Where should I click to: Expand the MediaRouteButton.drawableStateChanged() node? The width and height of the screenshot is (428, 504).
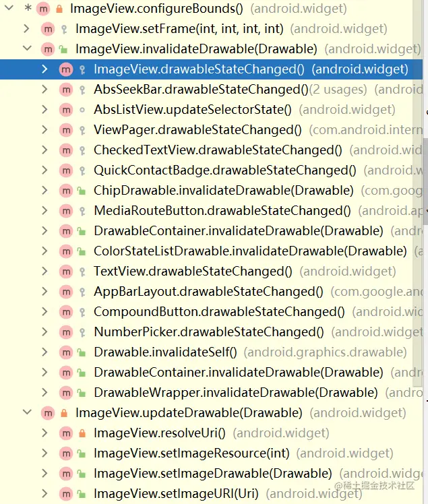click(45, 211)
